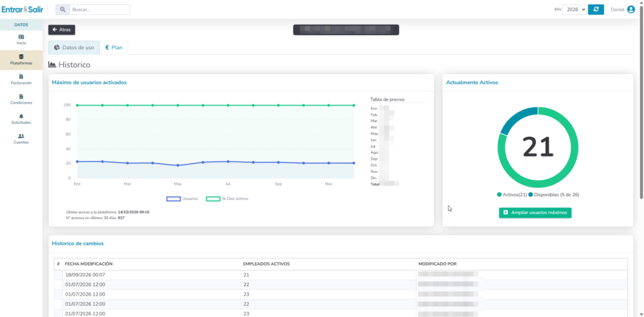Click Máximo de usuarios activados heading
This screenshot has width=644, height=317.
89,82
